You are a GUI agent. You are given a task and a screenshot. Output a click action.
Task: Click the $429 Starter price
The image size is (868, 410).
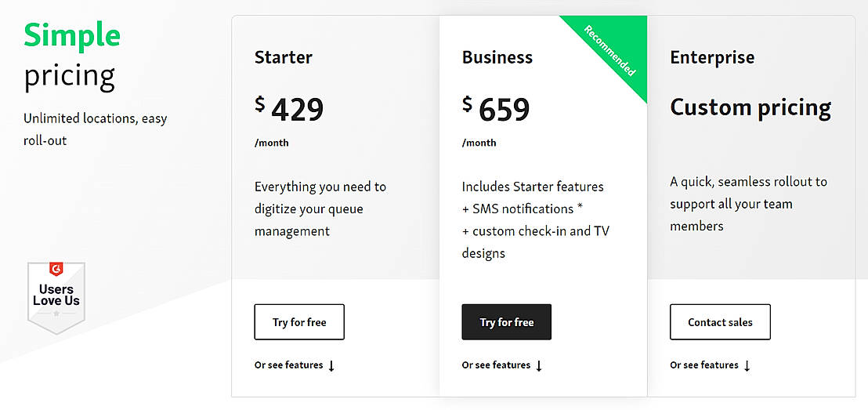[x=289, y=109]
